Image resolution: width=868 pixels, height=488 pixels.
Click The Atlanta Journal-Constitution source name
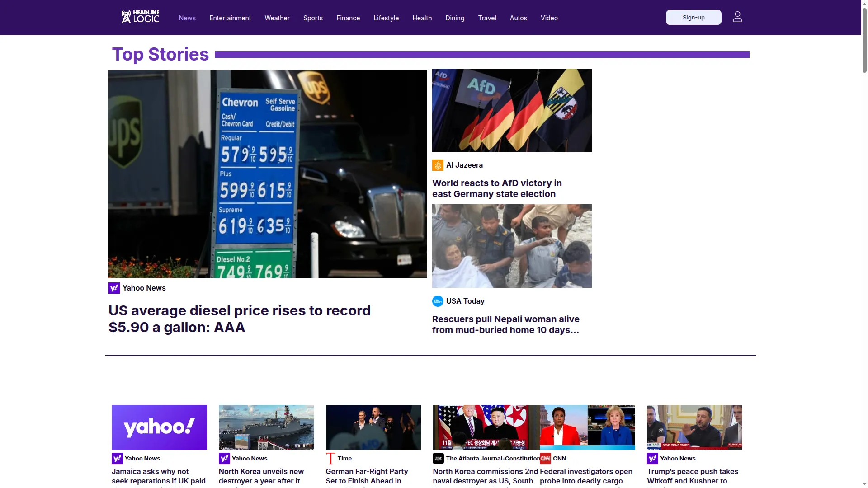(x=493, y=459)
